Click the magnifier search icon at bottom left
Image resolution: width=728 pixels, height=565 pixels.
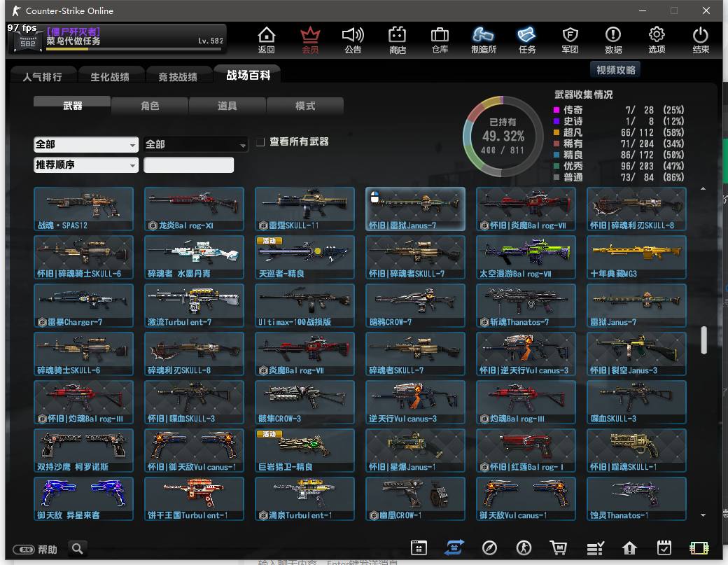(x=78, y=549)
